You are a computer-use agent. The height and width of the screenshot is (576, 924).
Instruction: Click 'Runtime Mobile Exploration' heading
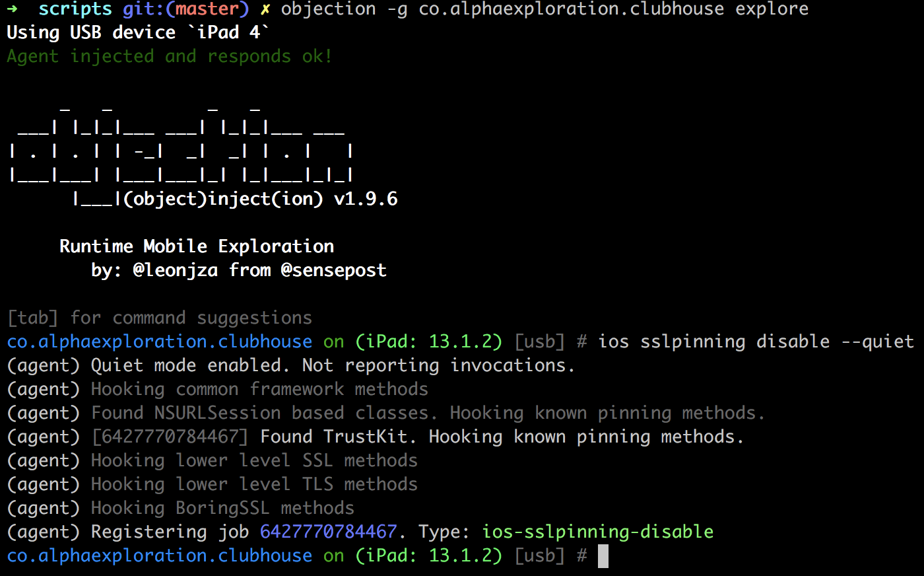click(197, 246)
